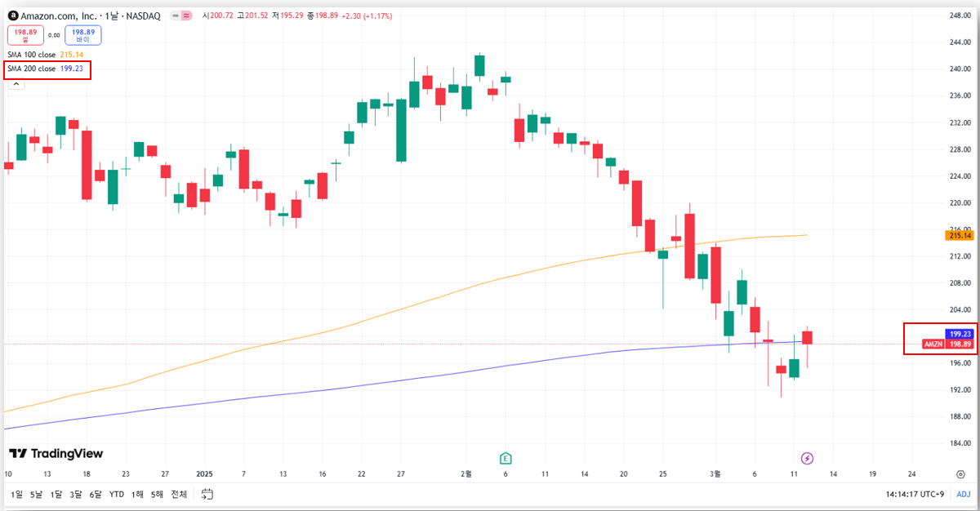Open the Amazon.com, Inc. symbol title
This screenshot has width=980, height=511.
58,16
